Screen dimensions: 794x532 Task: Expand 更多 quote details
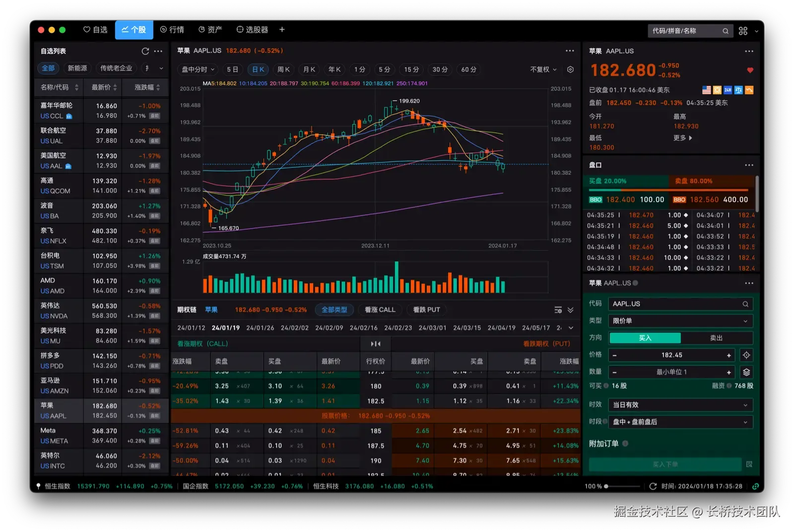(x=682, y=138)
